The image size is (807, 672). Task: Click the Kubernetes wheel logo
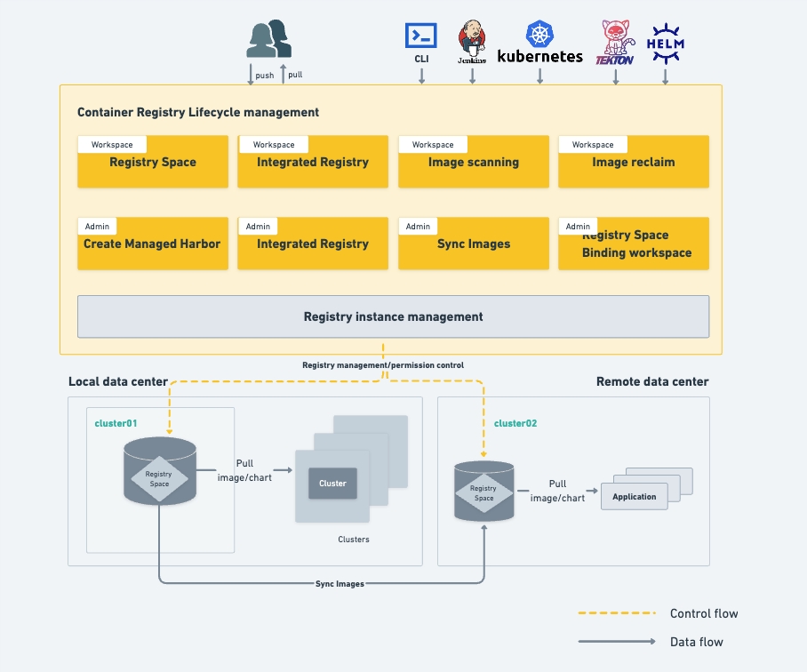pos(539,35)
